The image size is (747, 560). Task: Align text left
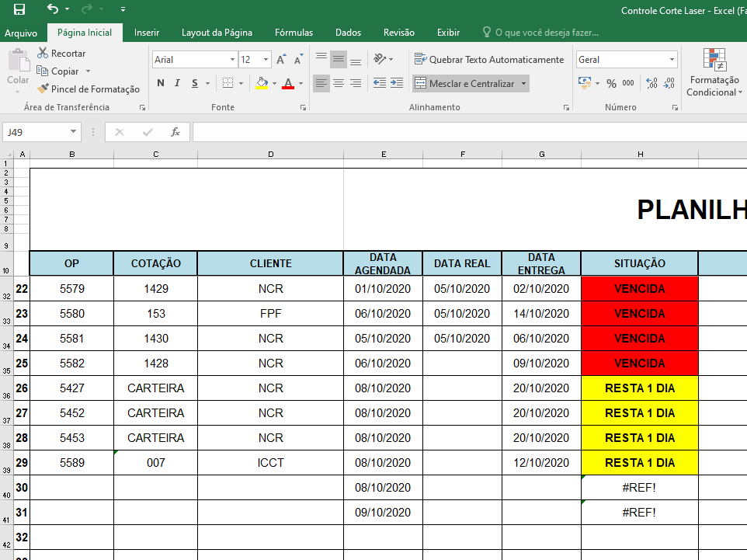coord(321,83)
